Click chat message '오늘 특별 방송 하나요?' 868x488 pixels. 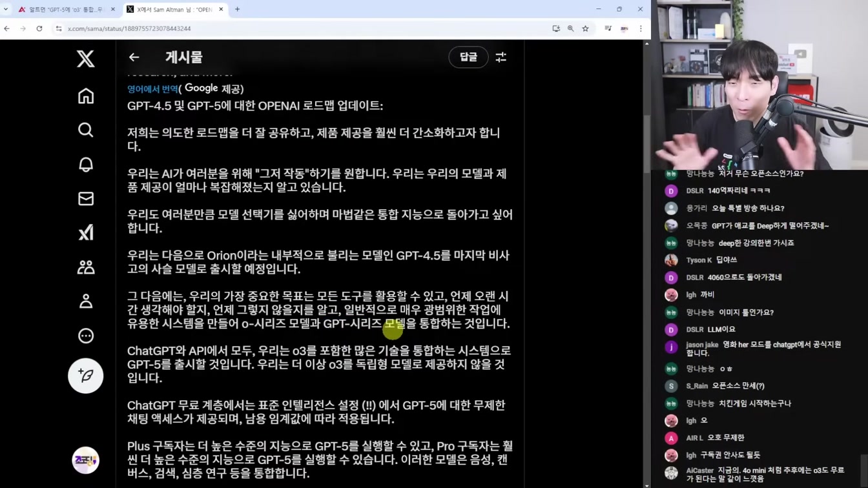pyautogui.click(x=748, y=208)
